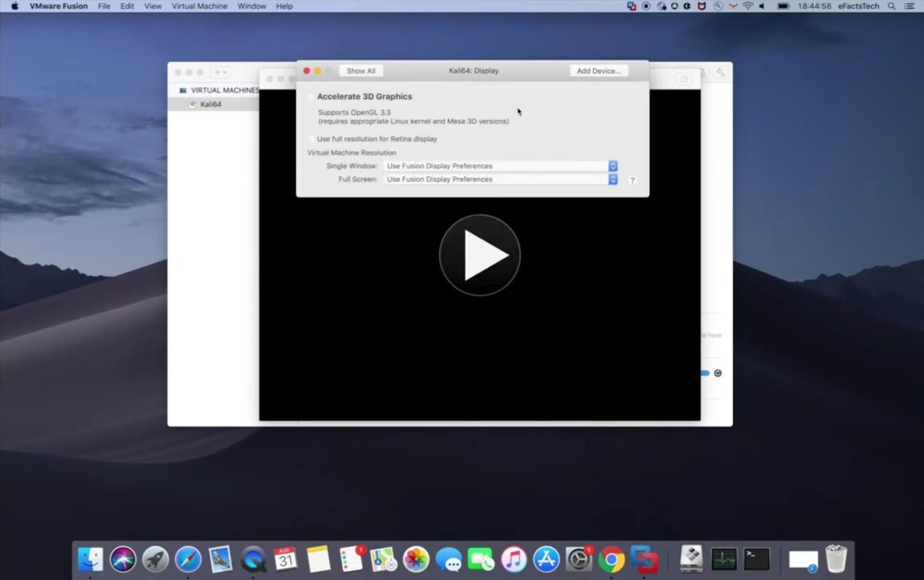Open Notes from the dock

coord(318,559)
